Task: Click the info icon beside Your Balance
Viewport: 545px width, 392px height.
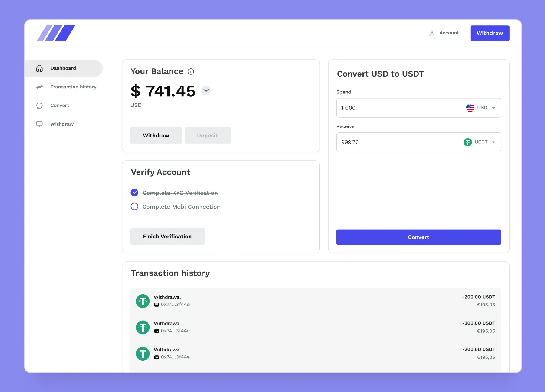Action: click(191, 71)
